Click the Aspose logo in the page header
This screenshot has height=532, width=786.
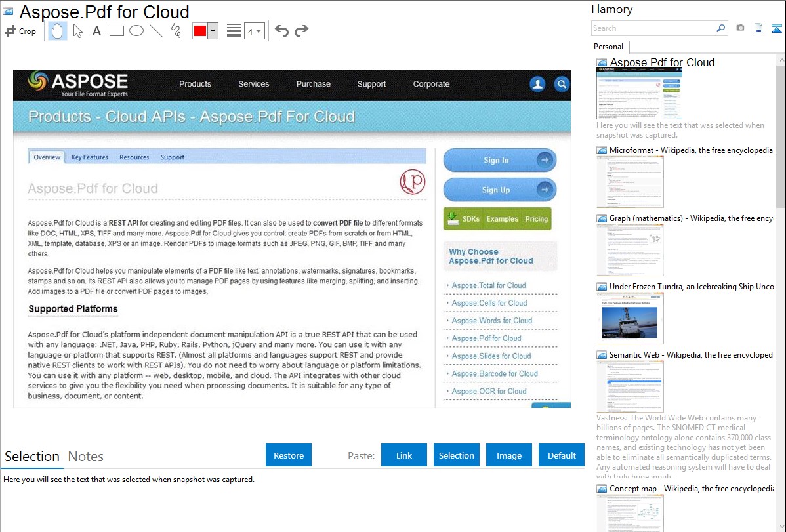click(77, 84)
